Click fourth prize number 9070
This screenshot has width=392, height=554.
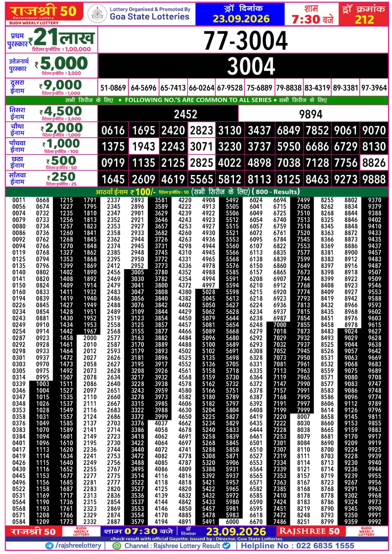374,130
